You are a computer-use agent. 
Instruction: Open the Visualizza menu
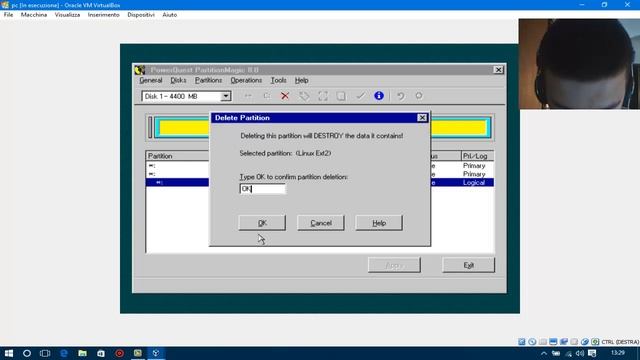67,15
